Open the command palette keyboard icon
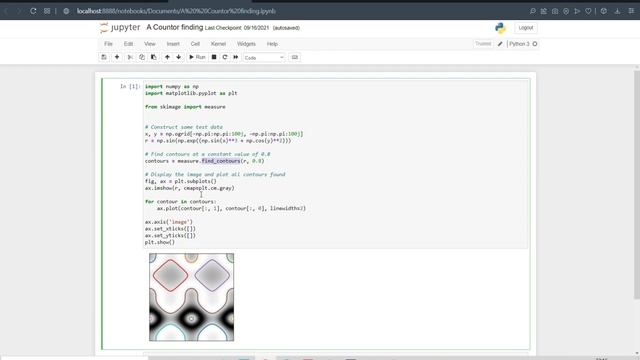 pos(295,57)
